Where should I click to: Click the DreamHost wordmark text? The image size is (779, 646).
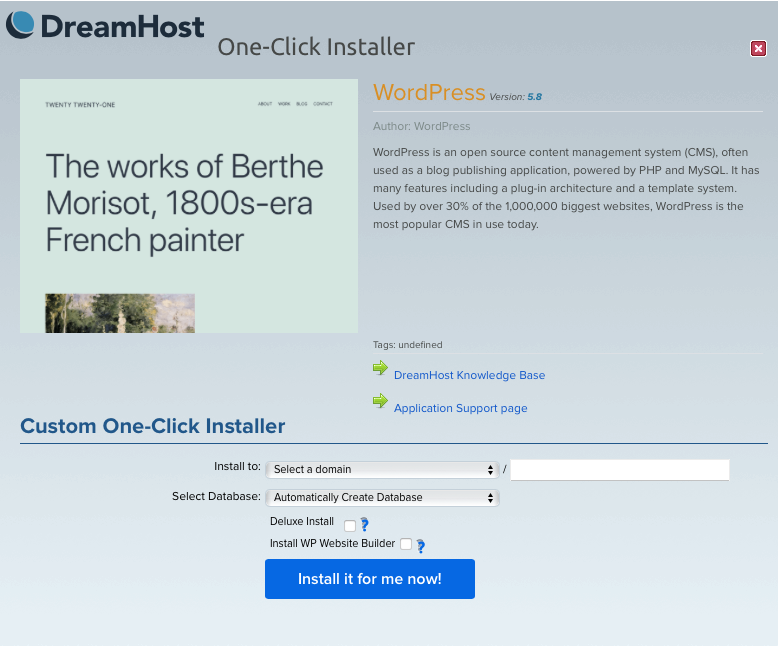[x=122, y=26]
